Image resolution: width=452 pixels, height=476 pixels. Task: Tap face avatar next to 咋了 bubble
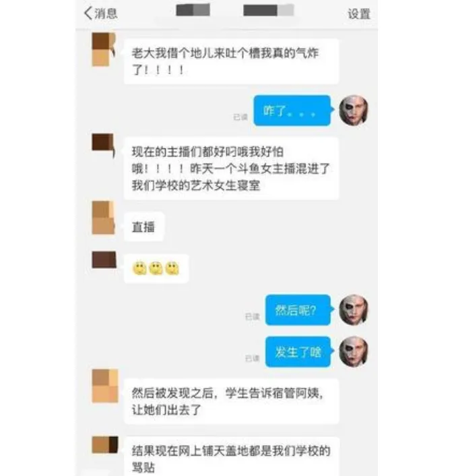354,110
